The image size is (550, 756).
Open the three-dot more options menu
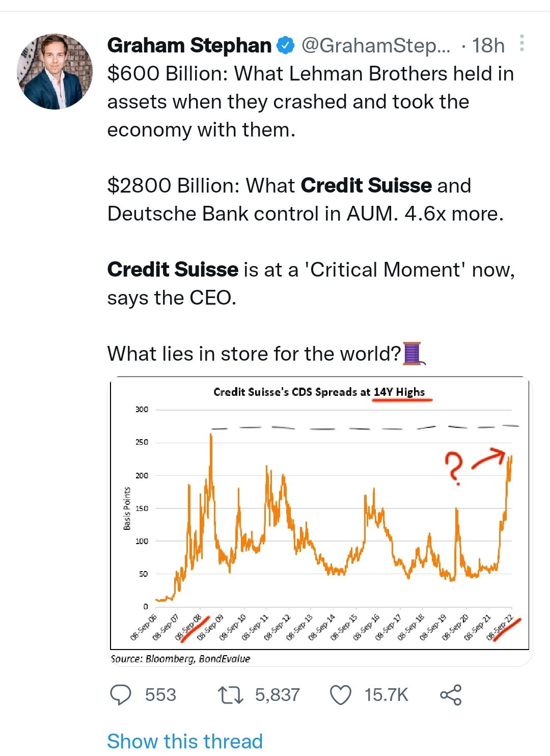click(522, 43)
